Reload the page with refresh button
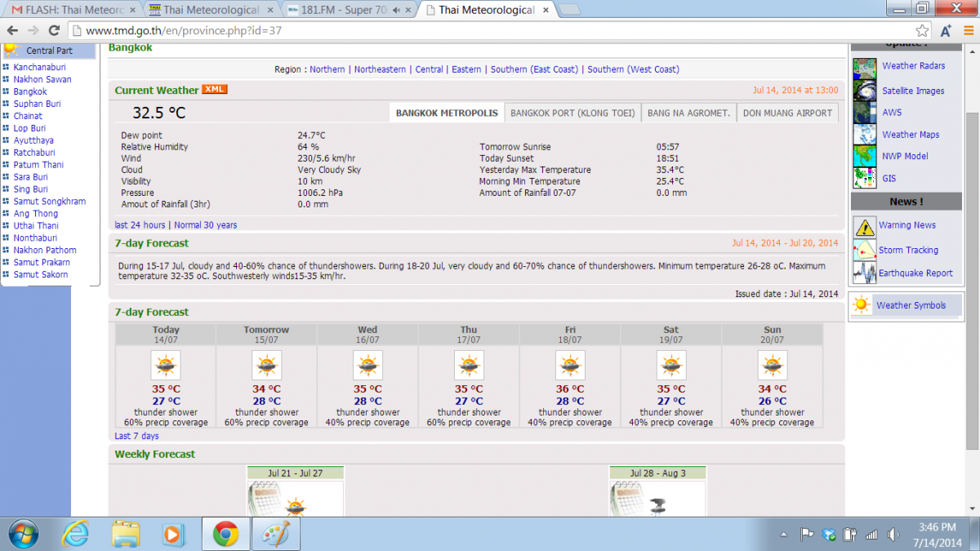Viewport: 980px width, 551px height. (x=54, y=30)
